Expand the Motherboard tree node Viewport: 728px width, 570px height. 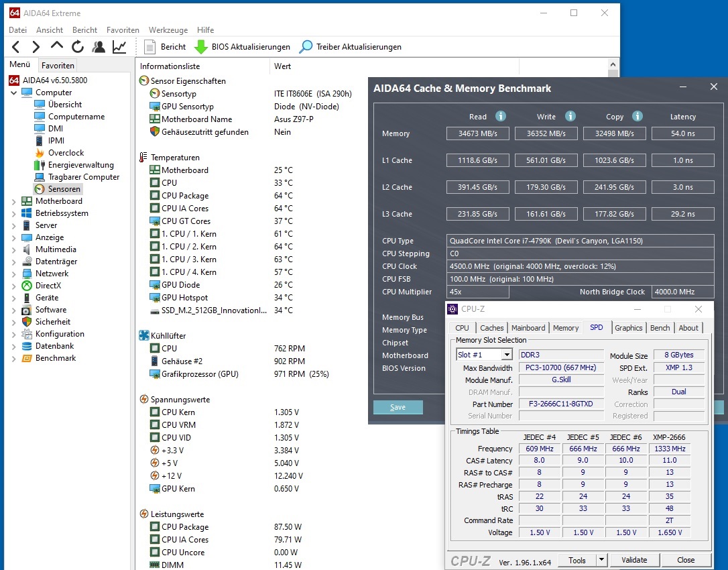(13, 202)
